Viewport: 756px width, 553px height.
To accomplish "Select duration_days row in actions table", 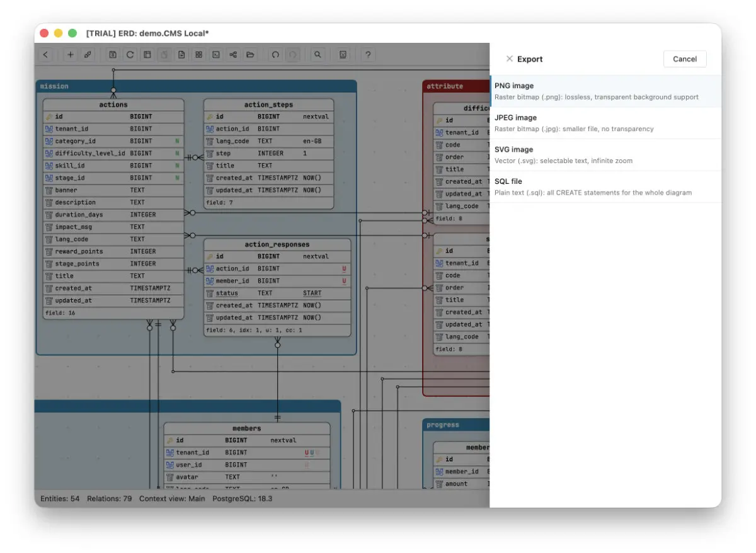I will pos(113,215).
